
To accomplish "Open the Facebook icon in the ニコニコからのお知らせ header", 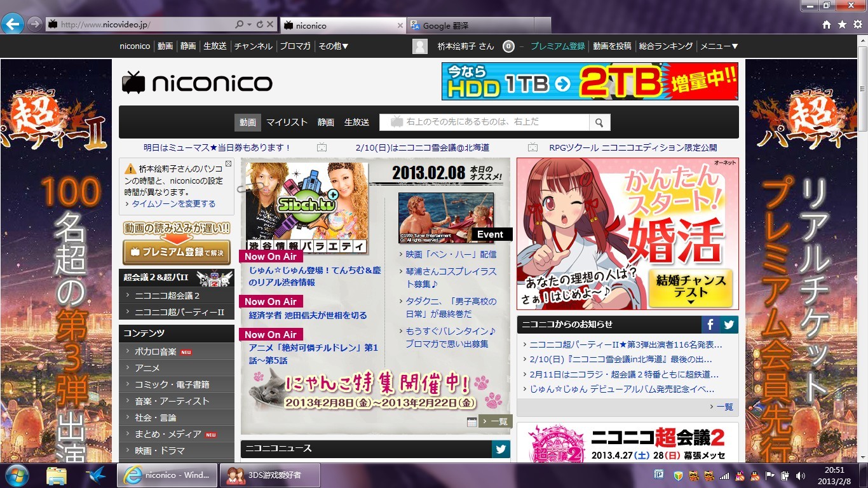I will (710, 325).
